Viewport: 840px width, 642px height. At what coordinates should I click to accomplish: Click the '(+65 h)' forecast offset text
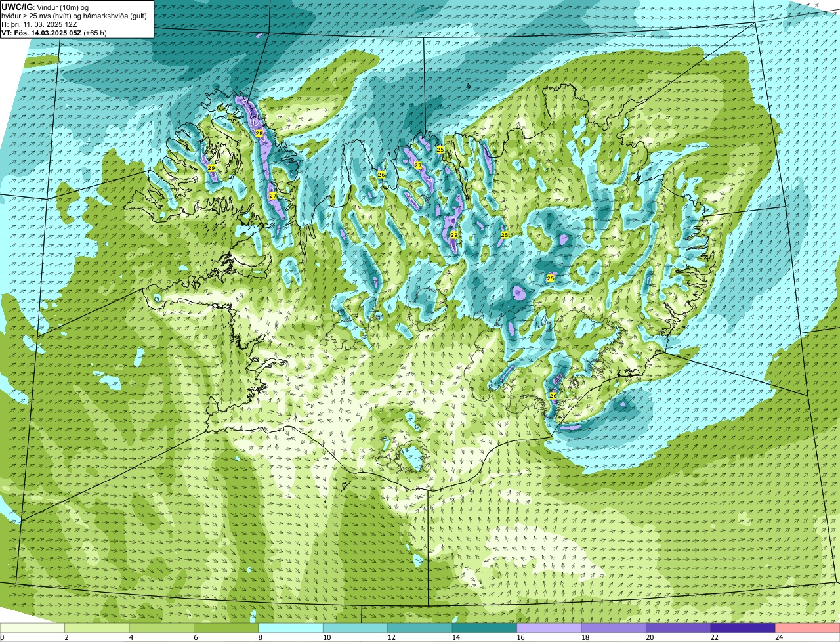[95, 33]
